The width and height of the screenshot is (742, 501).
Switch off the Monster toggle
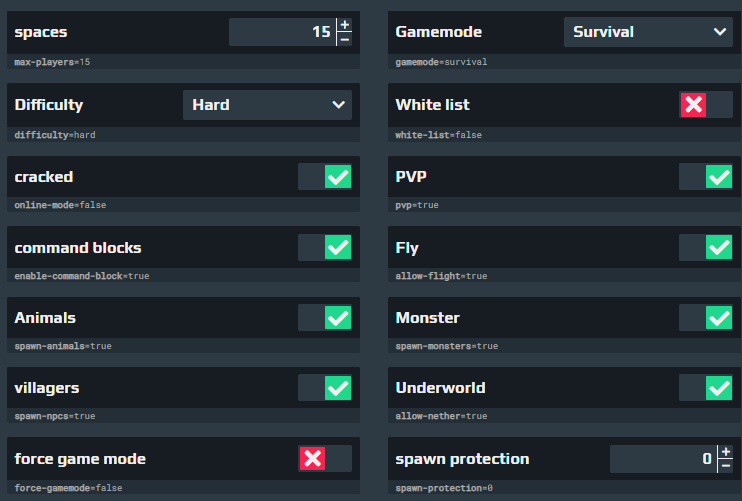[706, 317]
